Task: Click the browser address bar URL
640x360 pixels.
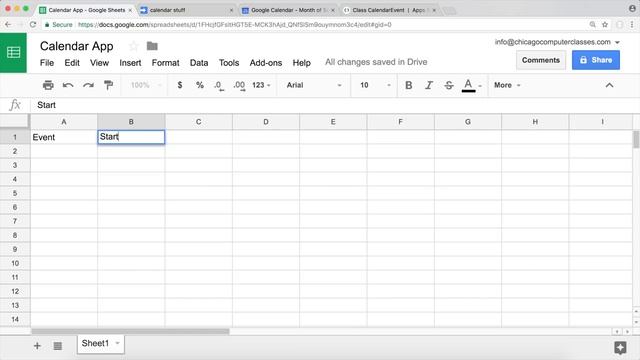Action: 235,24
